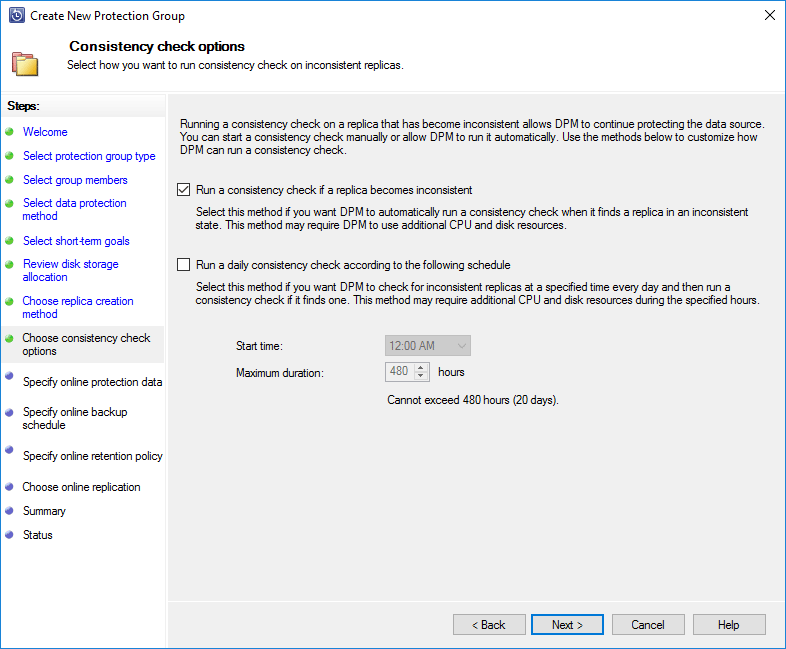Close the Create New Protection Group dialog
Viewport: 786px width, 649px height.
tap(770, 16)
